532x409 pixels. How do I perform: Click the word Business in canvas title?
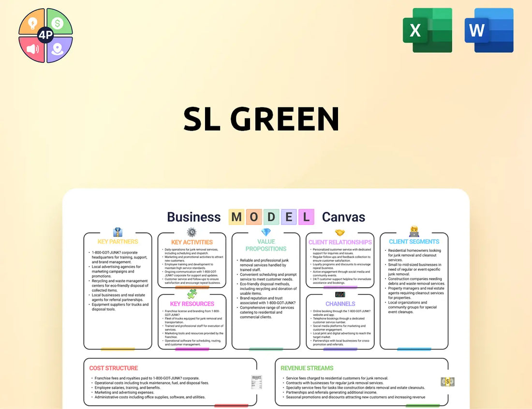point(194,217)
